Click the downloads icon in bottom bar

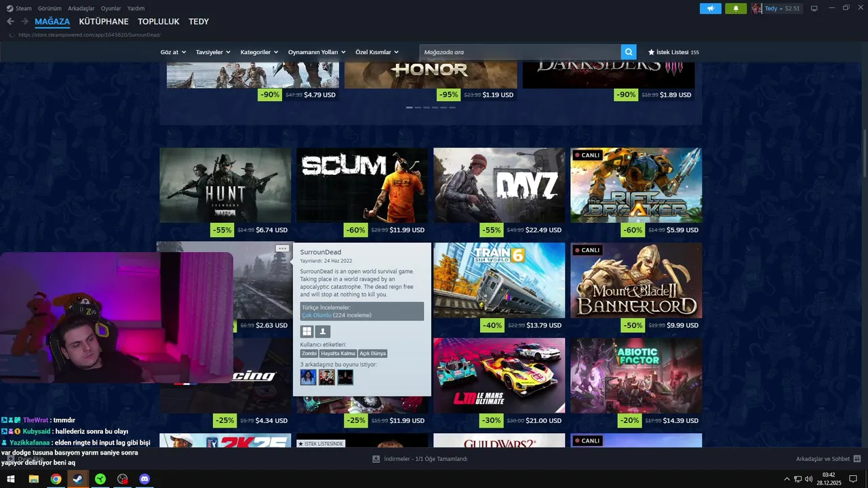pos(376,459)
